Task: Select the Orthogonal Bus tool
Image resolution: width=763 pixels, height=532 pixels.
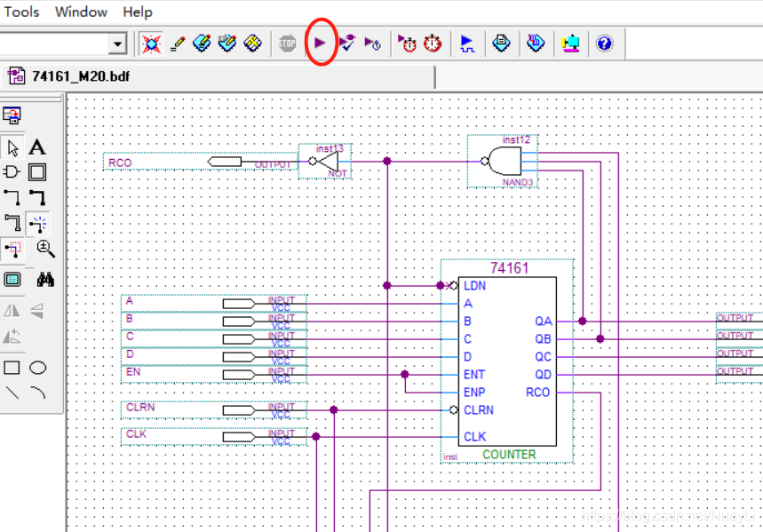Action: coord(37,198)
